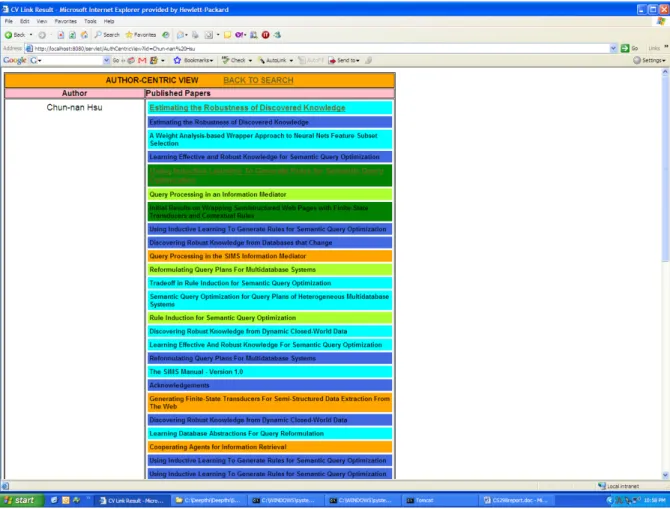Open the Tools menu

click(90, 21)
